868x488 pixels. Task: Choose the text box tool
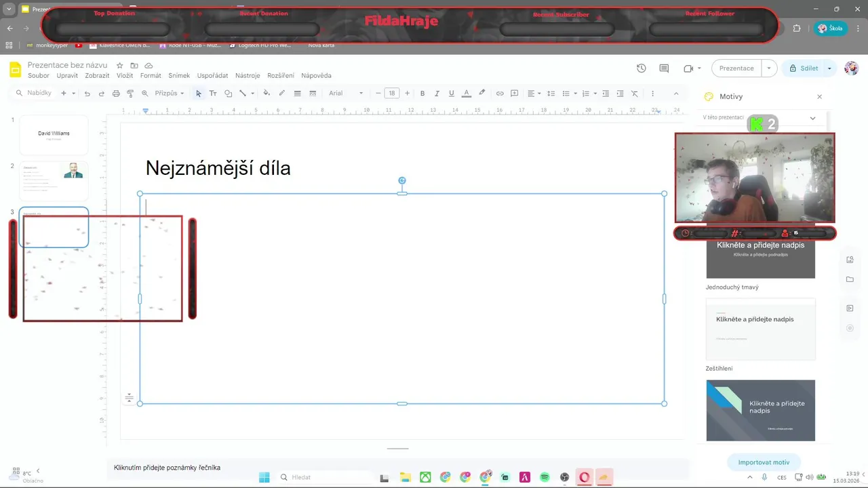[213, 94]
